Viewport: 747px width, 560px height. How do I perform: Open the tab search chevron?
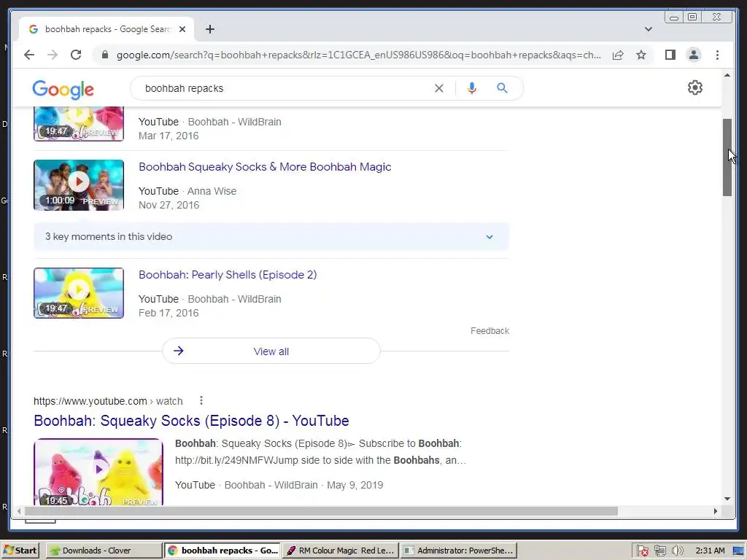click(649, 29)
